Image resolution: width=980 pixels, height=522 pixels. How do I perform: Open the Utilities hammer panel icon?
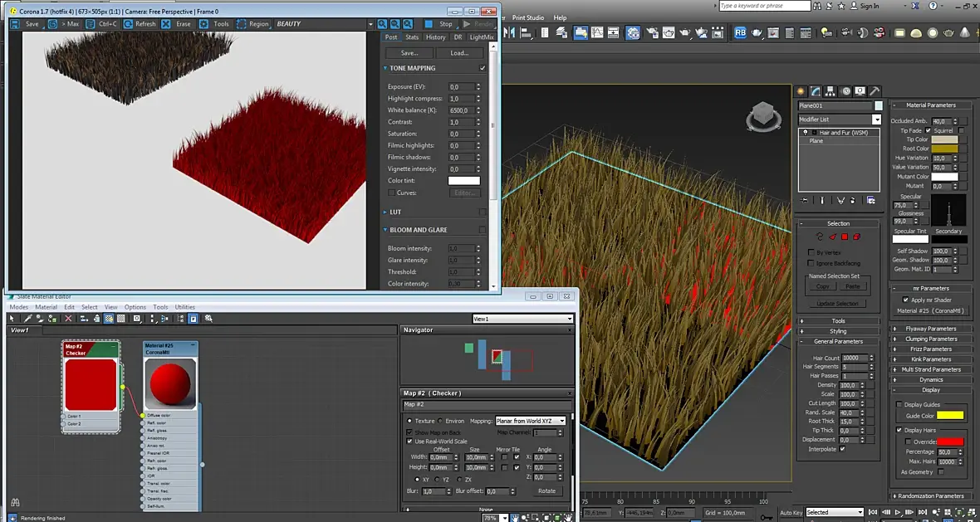click(873, 91)
